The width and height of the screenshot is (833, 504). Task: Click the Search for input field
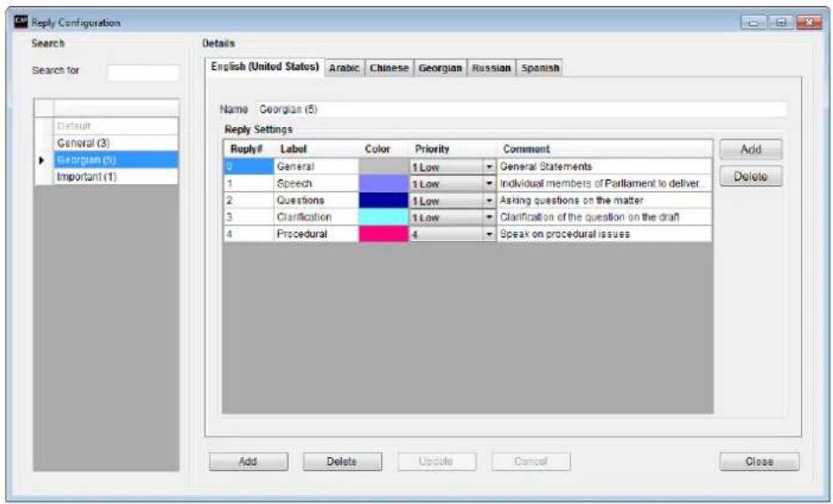(143, 73)
